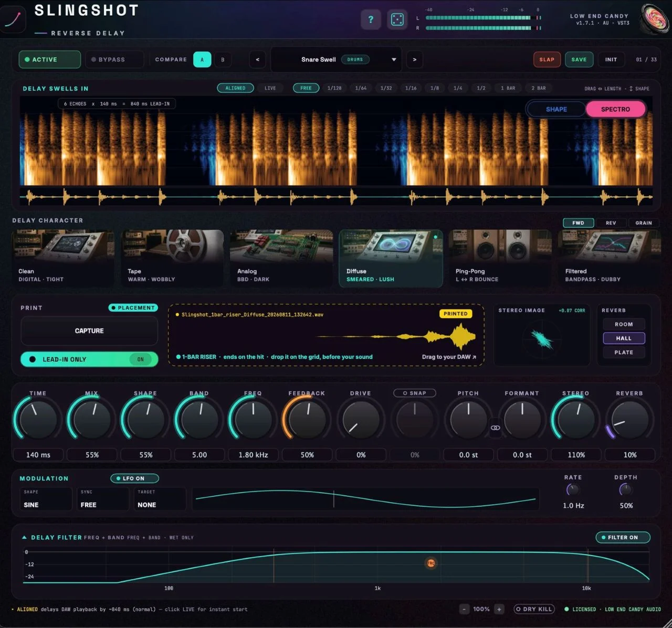Click the Slingshot curve logo icon

[x=13, y=18]
